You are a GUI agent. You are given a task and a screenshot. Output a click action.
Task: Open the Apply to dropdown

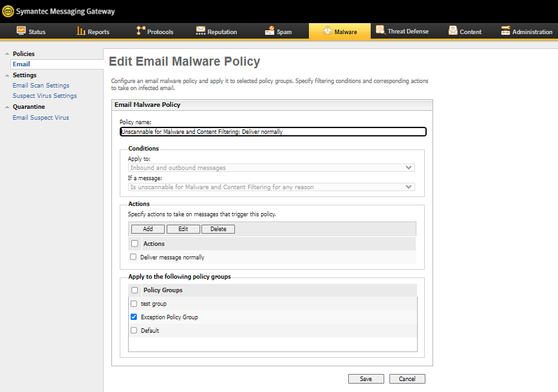point(272,168)
